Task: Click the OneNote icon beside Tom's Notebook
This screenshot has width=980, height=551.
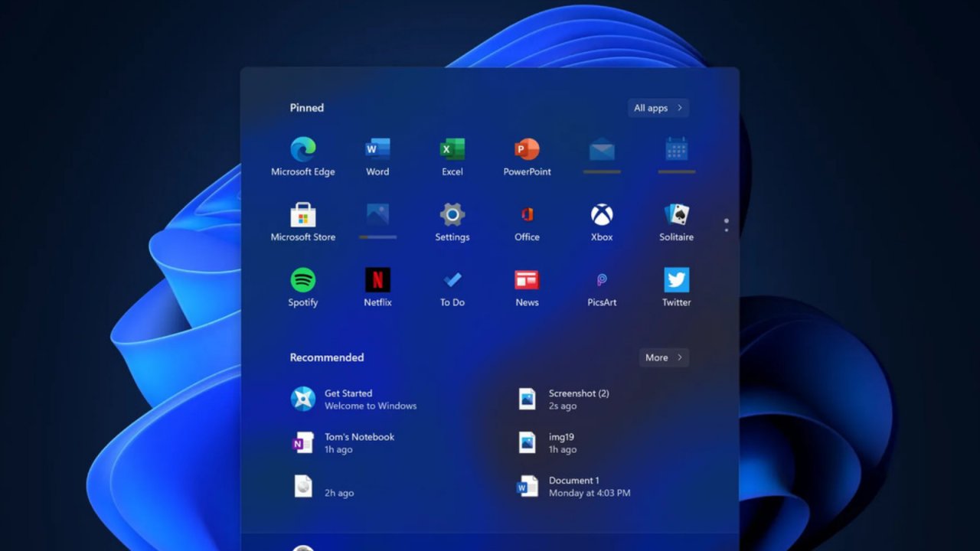Action: pos(303,443)
